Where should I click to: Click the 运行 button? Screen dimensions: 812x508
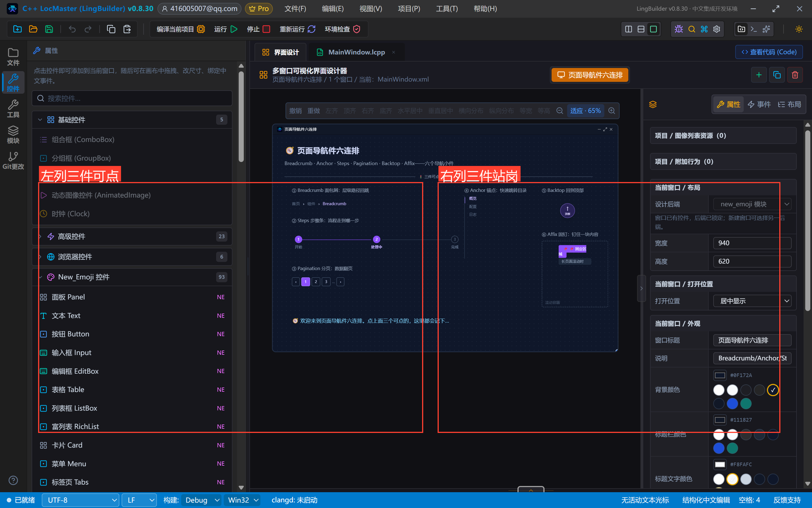pyautogui.click(x=226, y=29)
